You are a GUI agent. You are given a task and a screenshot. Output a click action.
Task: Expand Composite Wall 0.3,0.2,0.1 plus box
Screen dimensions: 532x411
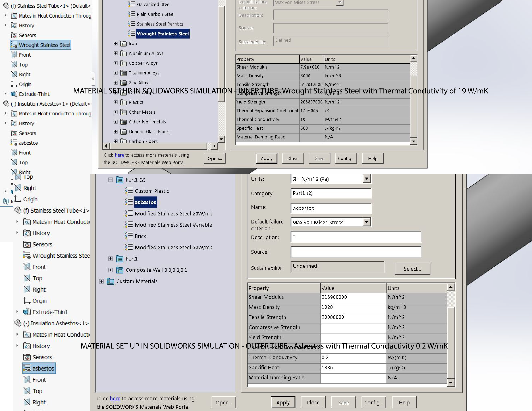click(111, 270)
